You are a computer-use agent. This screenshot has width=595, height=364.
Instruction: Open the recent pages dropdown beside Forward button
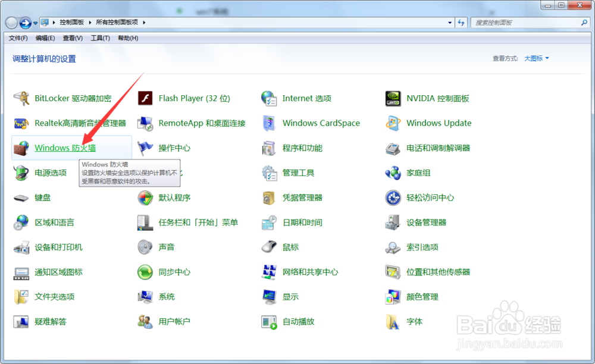35,23
